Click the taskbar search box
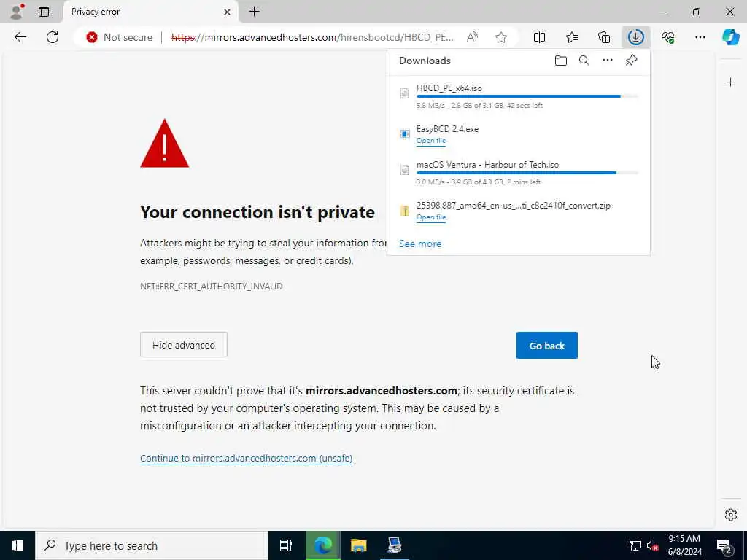Viewport: 747px width, 560px height. pyautogui.click(x=152, y=545)
